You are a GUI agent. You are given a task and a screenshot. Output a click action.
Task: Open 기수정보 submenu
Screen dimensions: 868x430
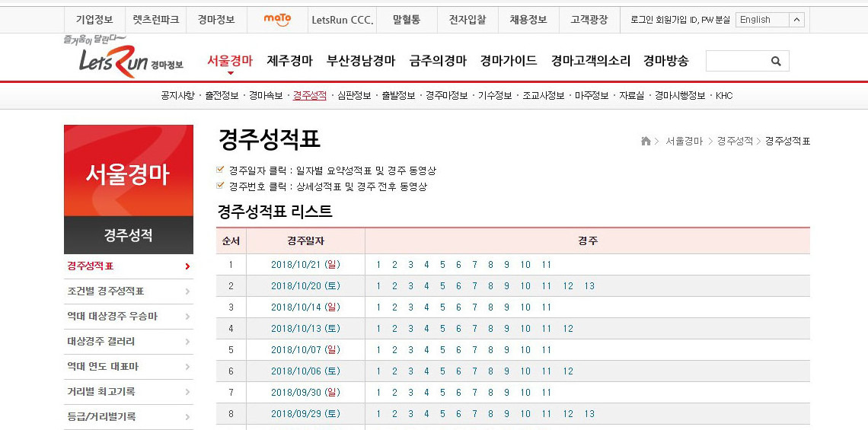[x=495, y=96]
